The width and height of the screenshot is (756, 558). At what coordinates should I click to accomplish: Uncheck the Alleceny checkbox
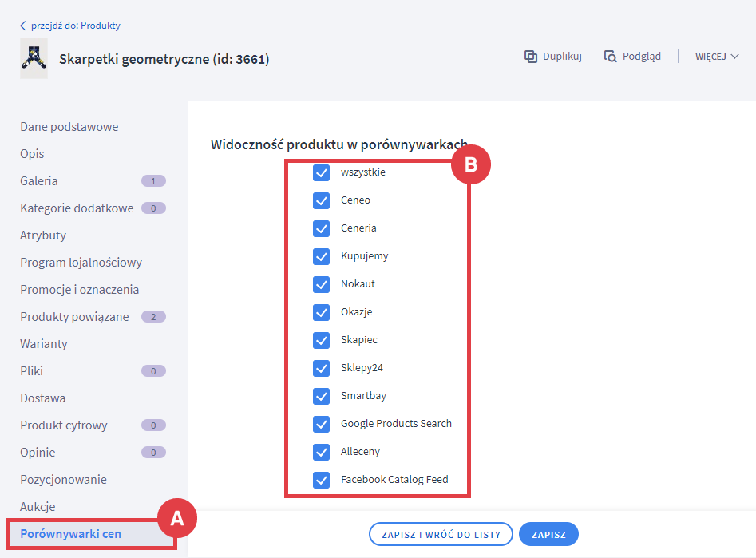(321, 453)
